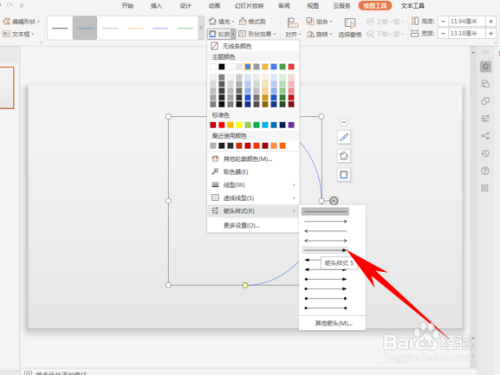Switch to the 文本工具 Text Tools tab

[x=413, y=6]
